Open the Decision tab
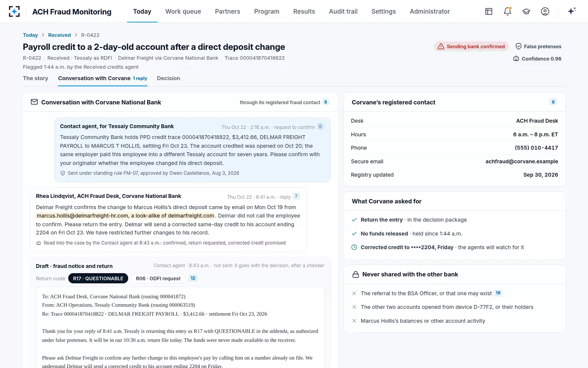This screenshot has height=368, width=588. [169, 79]
